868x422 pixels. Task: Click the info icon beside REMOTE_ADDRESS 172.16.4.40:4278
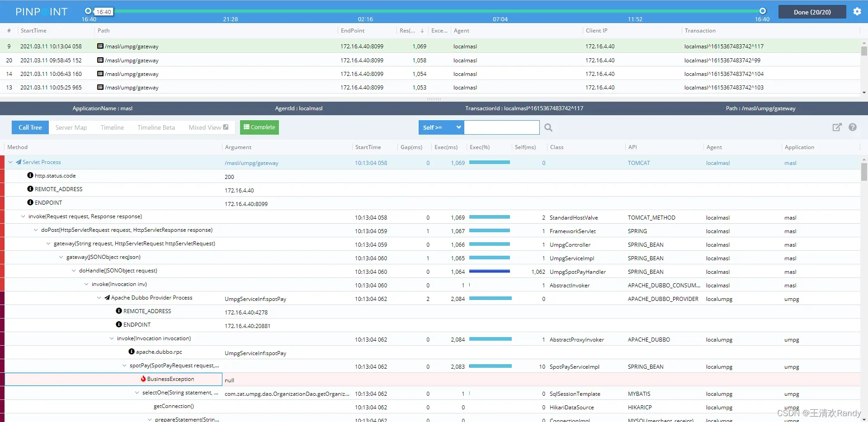click(x=119, y=311)
